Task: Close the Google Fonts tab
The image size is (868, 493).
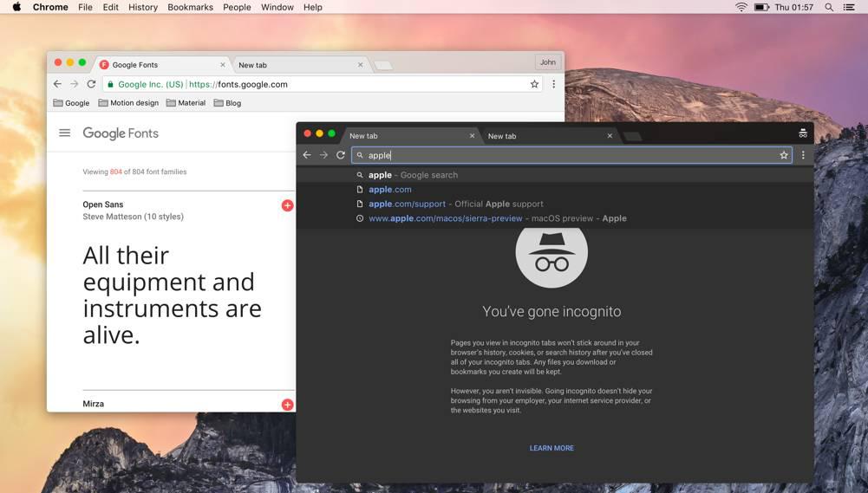Action: tap(223, 65)
